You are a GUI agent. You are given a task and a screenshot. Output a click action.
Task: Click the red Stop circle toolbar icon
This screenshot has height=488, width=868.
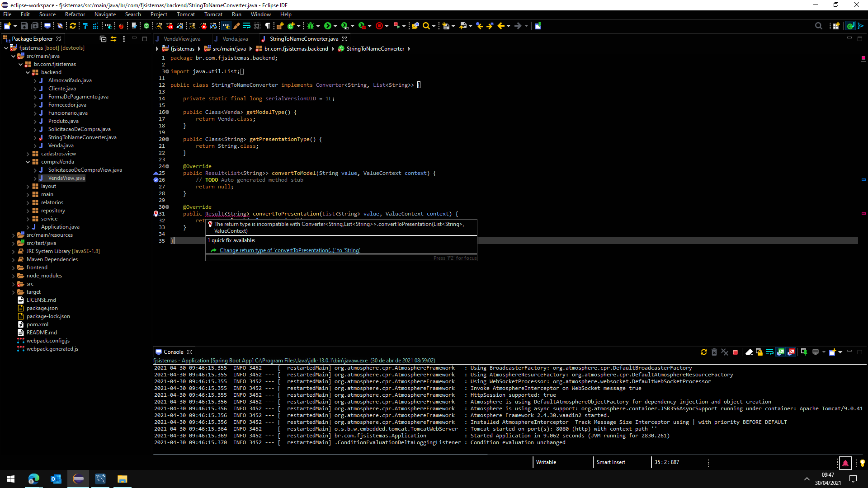pos(379,26)
